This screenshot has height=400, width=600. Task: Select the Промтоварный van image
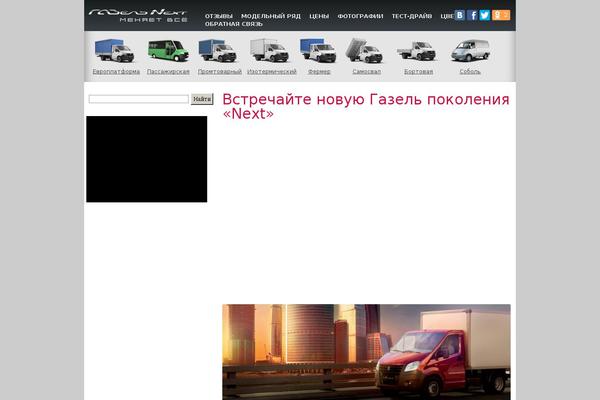[217, 50]
